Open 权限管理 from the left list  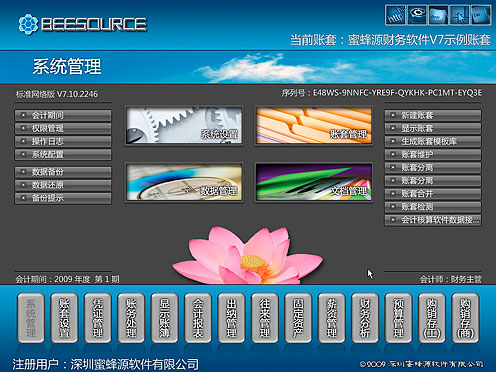[63, 128]
